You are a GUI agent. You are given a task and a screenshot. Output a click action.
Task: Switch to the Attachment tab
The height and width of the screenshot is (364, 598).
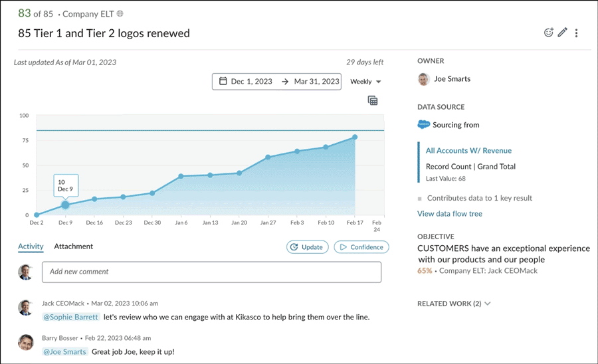click(73, 246)
